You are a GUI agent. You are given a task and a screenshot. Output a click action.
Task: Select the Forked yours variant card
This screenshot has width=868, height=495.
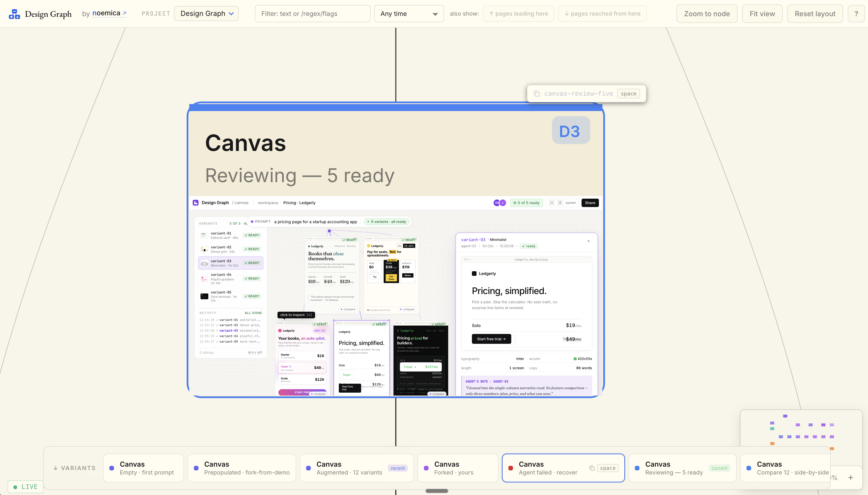pyautogui.click(x=457, y=468)
